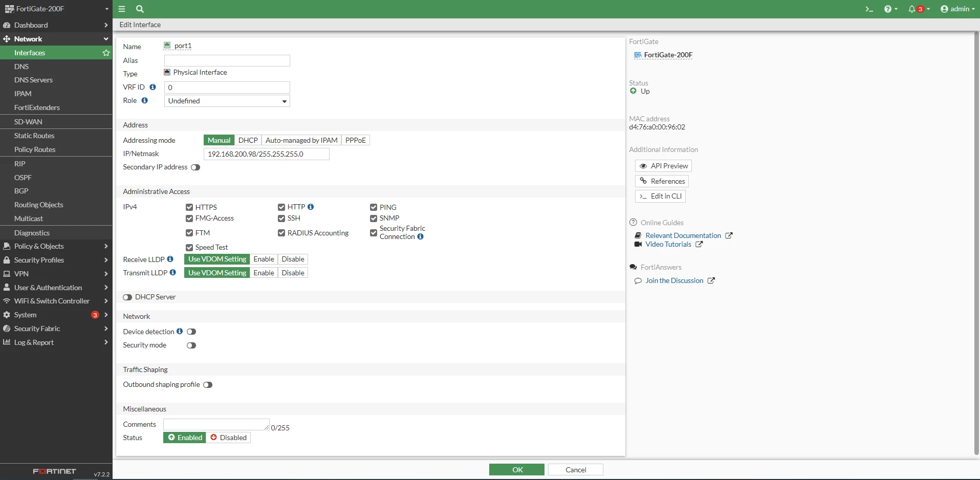Click the Policy & Objects sidebar icon
980x480 pixels.
tap(7, 246)
